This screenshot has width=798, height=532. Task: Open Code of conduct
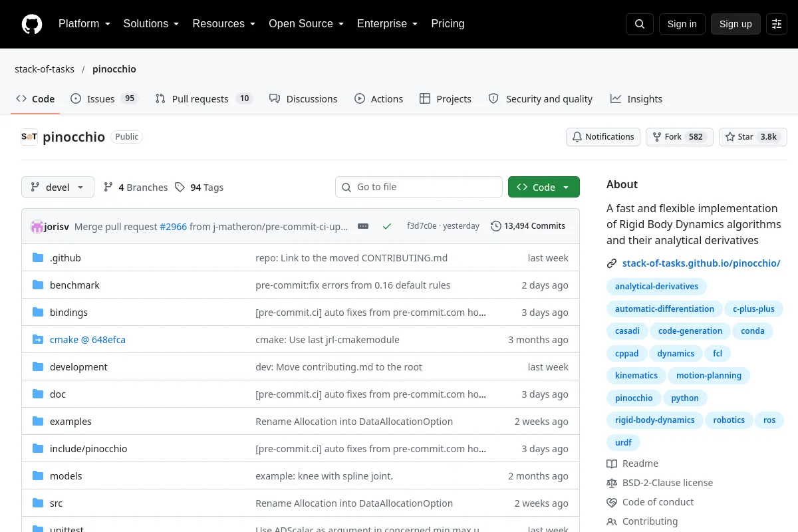650,502
